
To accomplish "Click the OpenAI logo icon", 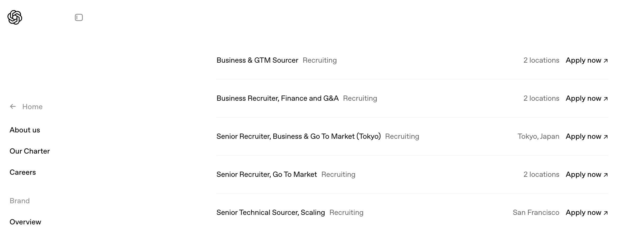I will coord(15,17).
